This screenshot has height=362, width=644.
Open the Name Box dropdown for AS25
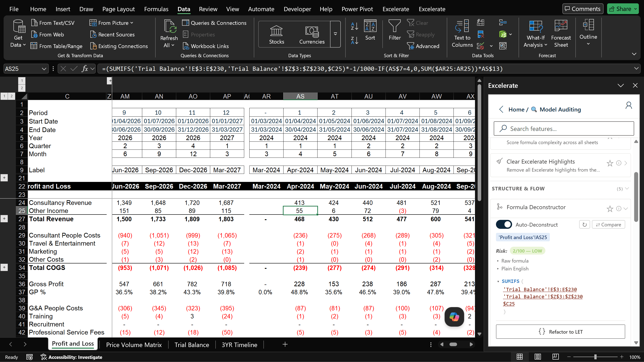pyautogui.click(x=44, y=69)
